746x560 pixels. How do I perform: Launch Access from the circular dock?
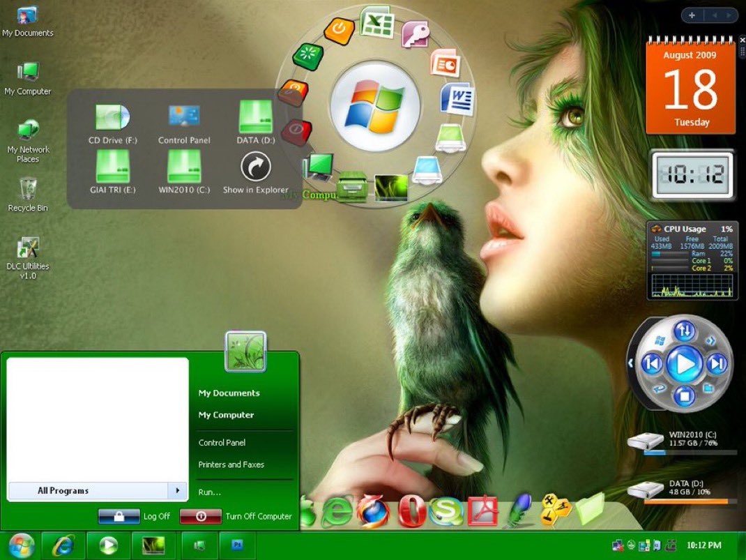pyautogui.click(x=416, y=34)
